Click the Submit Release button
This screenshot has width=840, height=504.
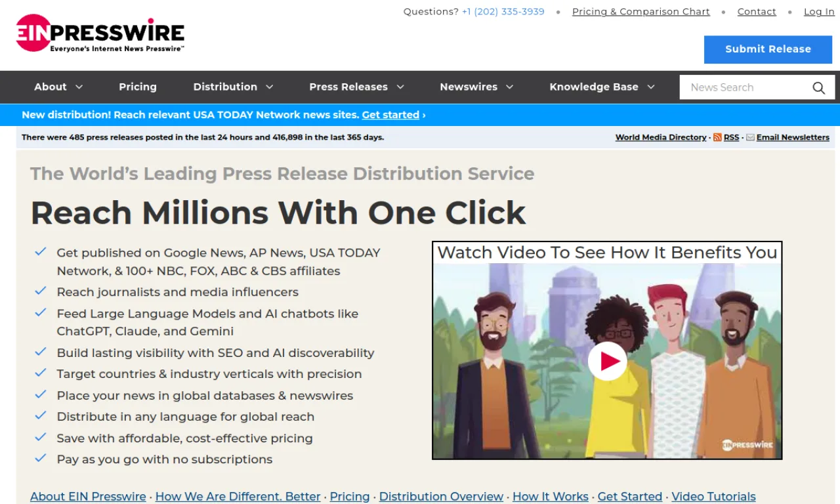click(768, 49)
